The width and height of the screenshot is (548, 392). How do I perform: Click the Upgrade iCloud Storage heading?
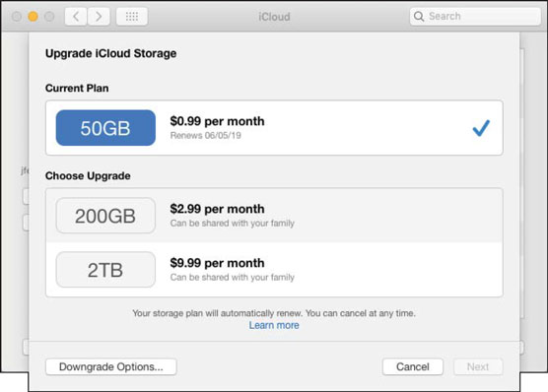(110, 53)
